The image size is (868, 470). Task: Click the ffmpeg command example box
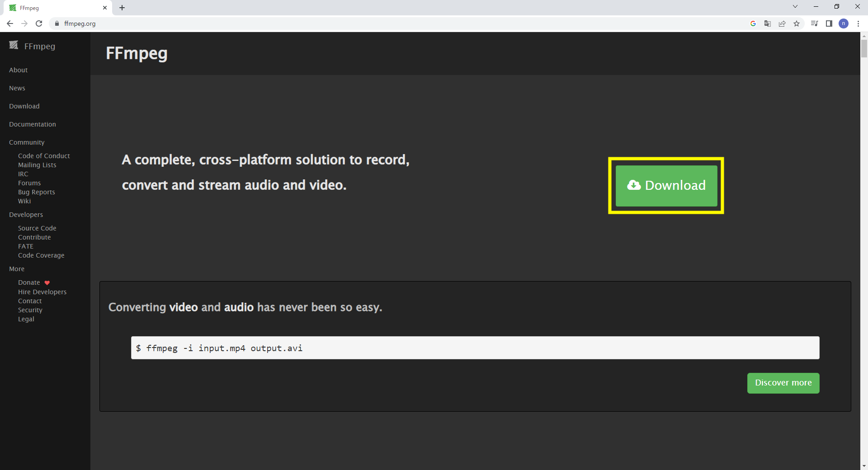click(475, 348)
